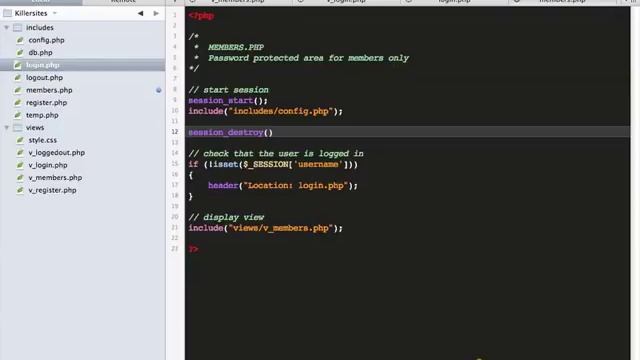
Task: Click the header("Location: login.php"); line
Action: [x=282, y=186]
